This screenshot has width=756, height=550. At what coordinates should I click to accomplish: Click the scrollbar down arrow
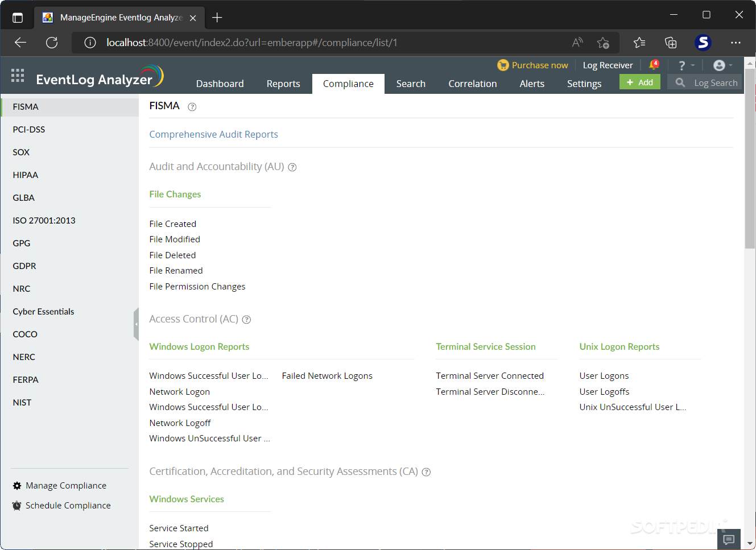tap(750, 543)
